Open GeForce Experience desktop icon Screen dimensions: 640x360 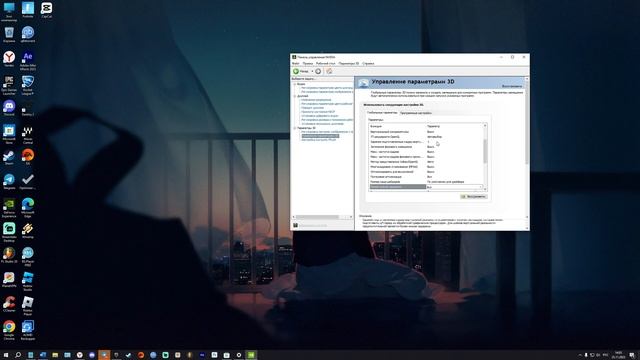pos(9,207)
